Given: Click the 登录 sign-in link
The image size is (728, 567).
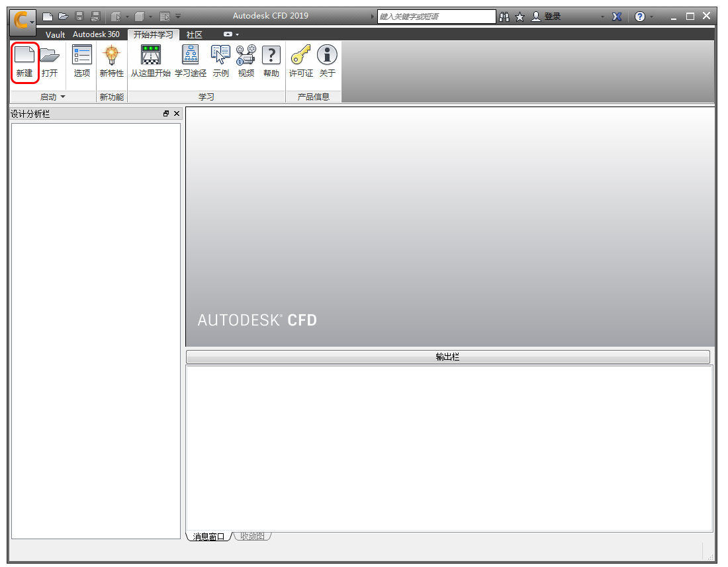Looking at the screenshot, I should (x=553, y=17).
